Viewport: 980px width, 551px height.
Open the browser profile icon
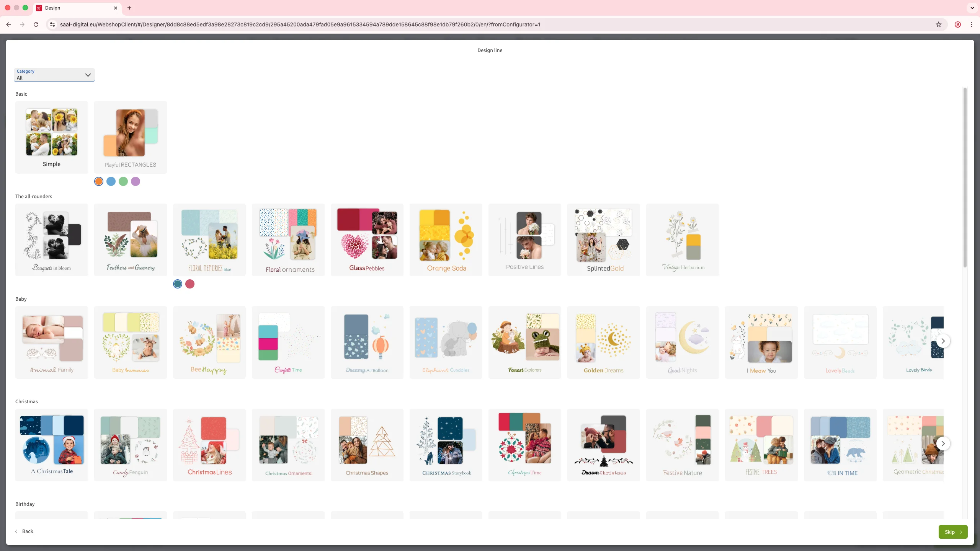957,24
